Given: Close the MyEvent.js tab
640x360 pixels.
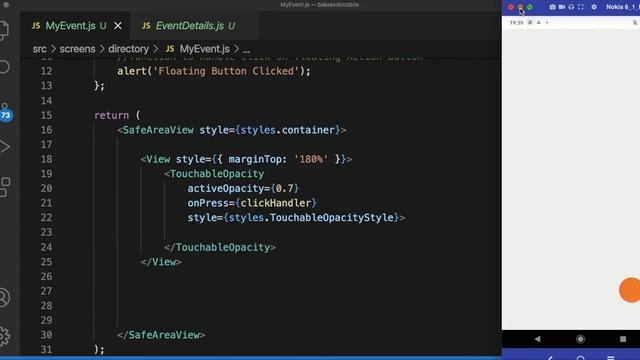Looking at the screenshot, I should pos(118,26).
